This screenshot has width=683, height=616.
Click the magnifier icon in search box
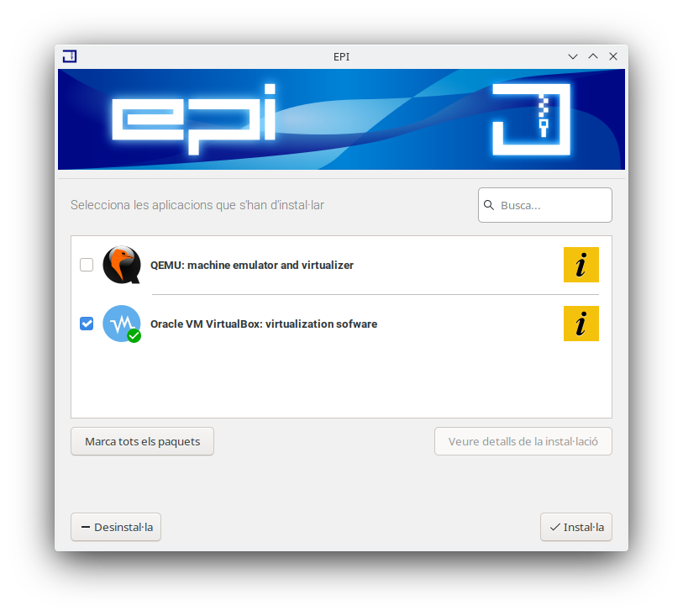(x=489, y=205)
